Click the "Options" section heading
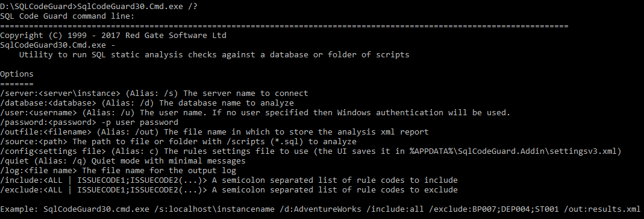The image size is (644, 219). click(17, 74)
